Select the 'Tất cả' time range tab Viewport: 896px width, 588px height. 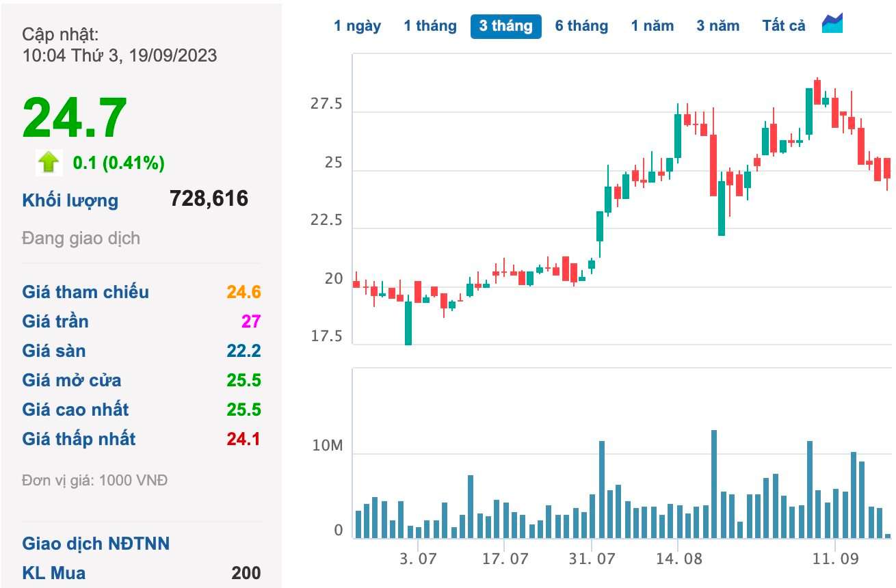pos(784,26)
